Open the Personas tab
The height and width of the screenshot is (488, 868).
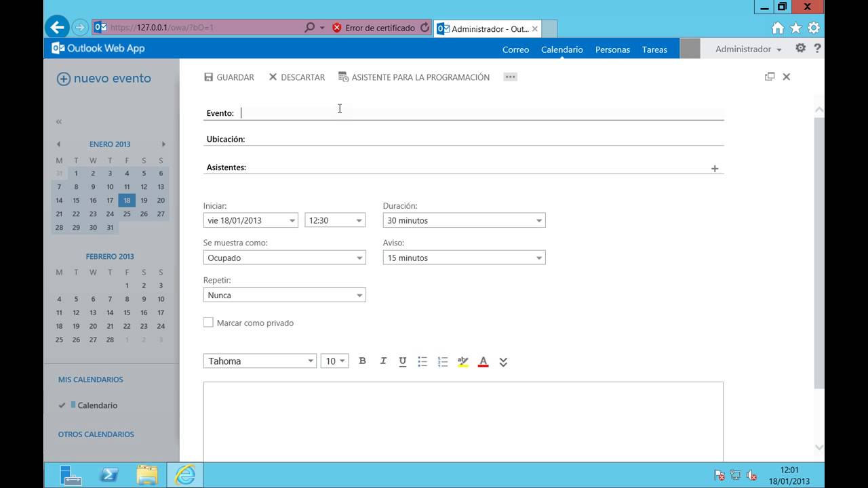pos(612,49)
